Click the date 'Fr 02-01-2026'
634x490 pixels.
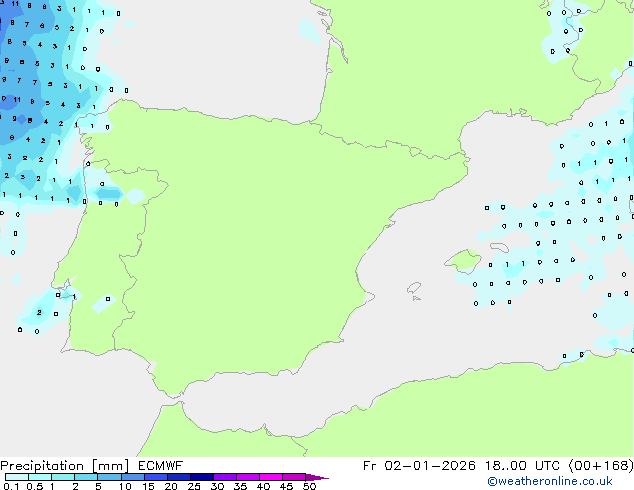coord(419,466)
